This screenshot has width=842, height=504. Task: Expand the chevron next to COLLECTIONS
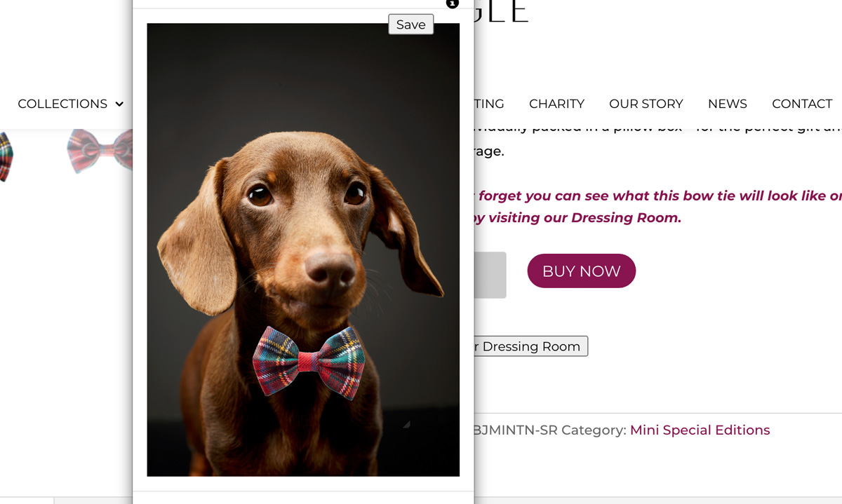click(x=119, y=104)
